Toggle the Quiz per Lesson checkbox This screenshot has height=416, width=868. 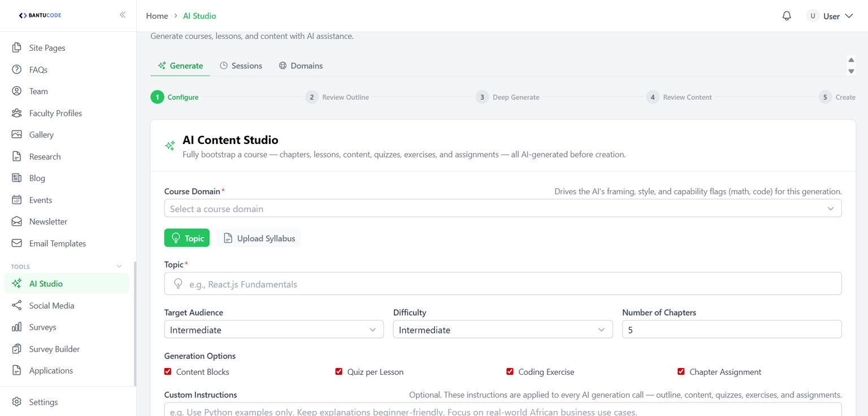[339, 371]
